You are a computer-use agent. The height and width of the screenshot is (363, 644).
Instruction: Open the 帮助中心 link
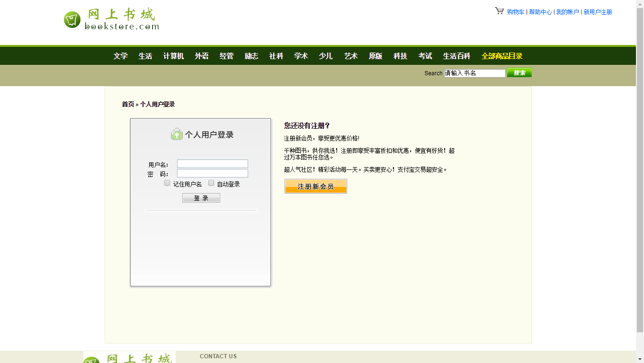pos(540,12)
